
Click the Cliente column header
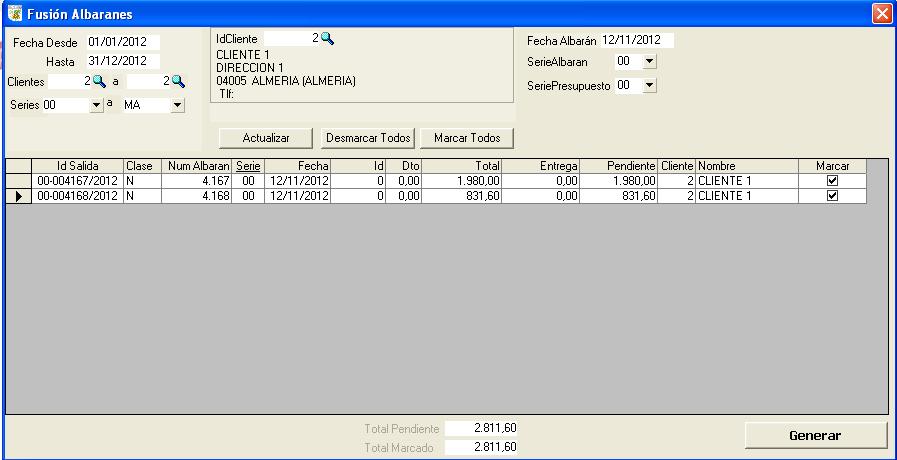[x=677, y=166]
